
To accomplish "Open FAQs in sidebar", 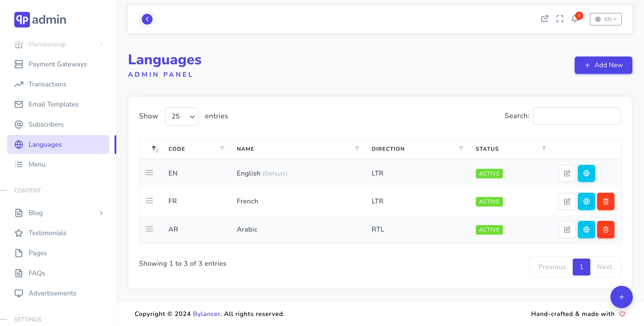I will pyautogui.click(x=58, y=273).
